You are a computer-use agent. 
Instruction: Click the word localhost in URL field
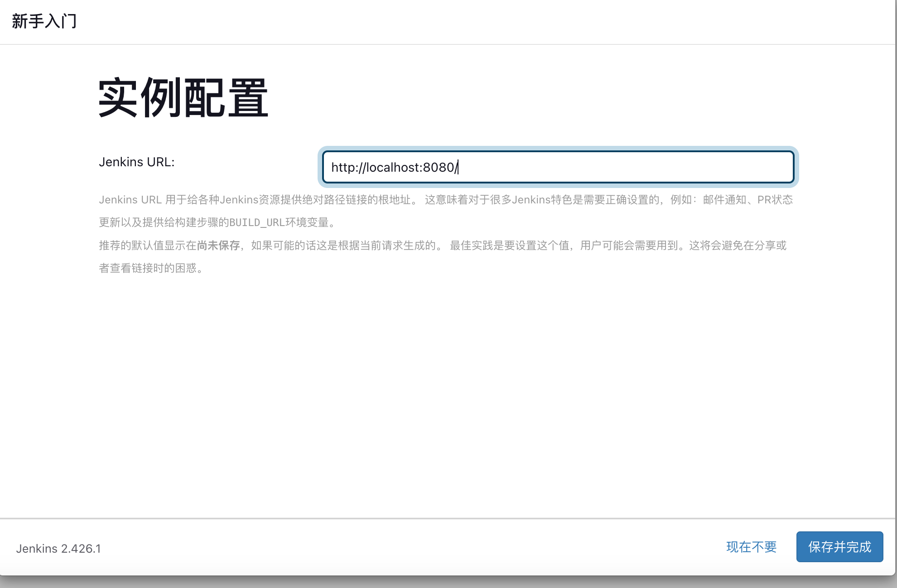coord(392,167)
